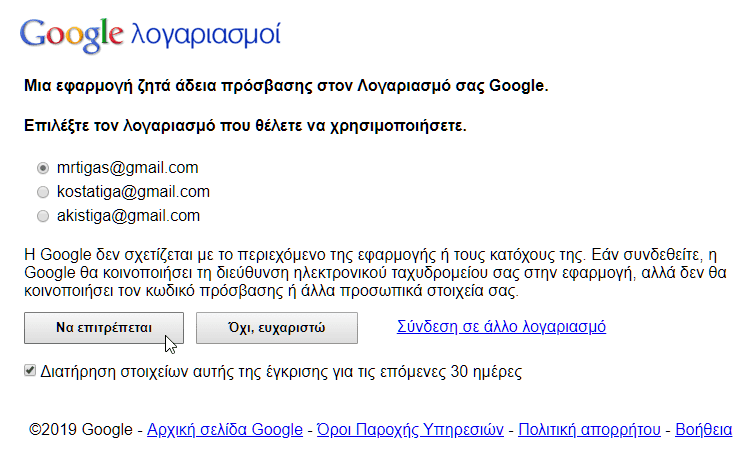The image size is (746, 451).
Task: Click the ©2019 Google footer text
Action: click(x=81, y=430)
